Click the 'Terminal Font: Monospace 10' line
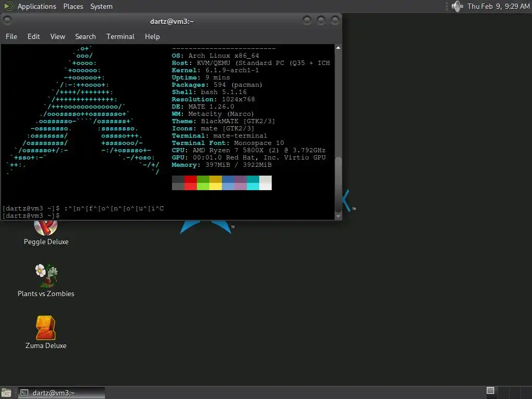Screen dimensions: 532x399 (x=228, y=143)
